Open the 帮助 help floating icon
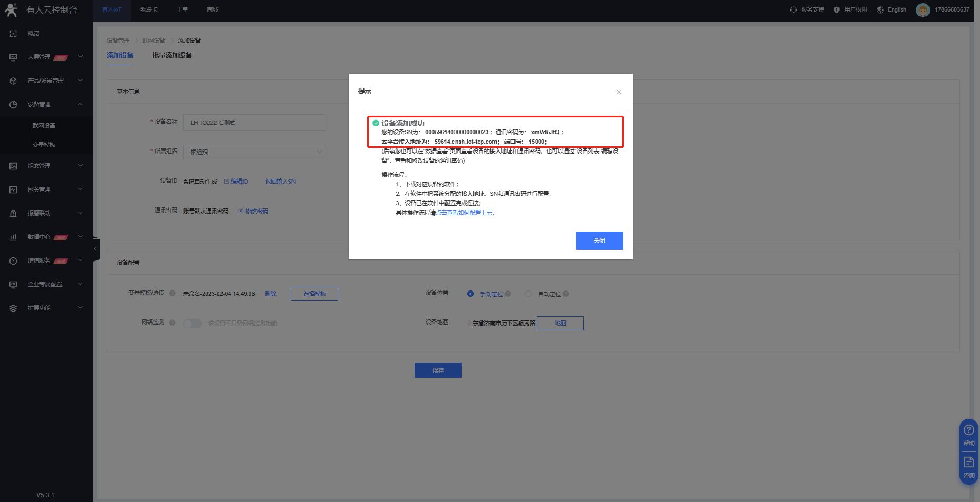This screenshot has height=502, width=980. click(968, 434)
